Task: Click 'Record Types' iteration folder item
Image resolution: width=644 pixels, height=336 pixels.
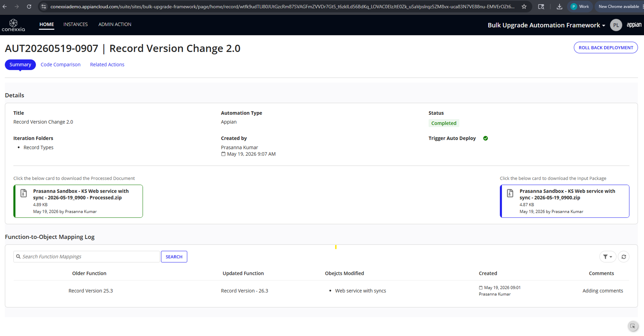Action: (x=39, y=147)
